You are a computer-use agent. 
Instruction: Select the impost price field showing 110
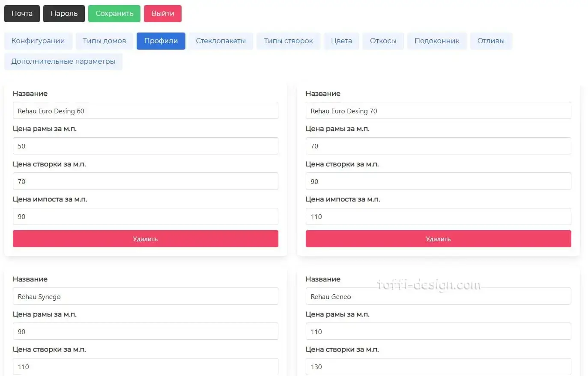[438, 216]
